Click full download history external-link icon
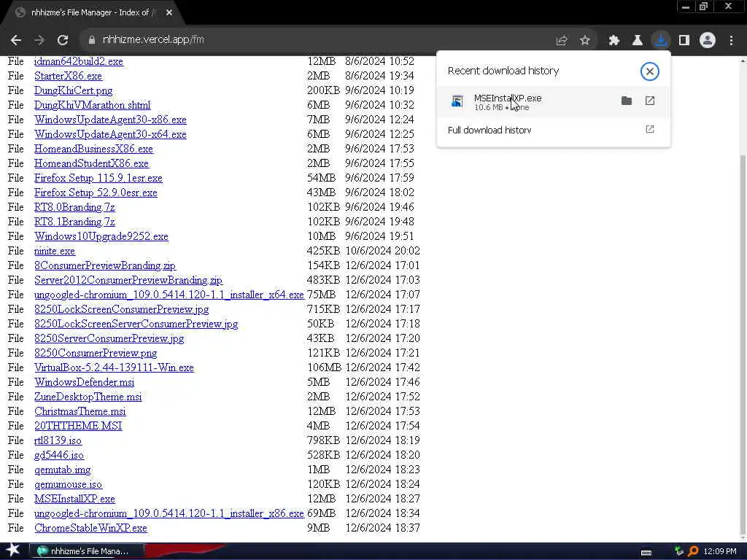This screenshot has height=560, width=747. (x=650, y=130)
